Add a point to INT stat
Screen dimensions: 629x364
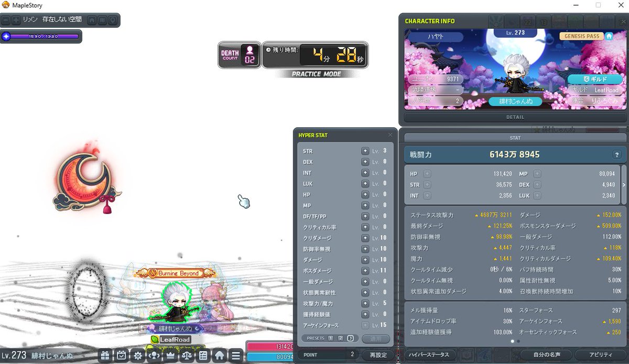pos(428,196)
